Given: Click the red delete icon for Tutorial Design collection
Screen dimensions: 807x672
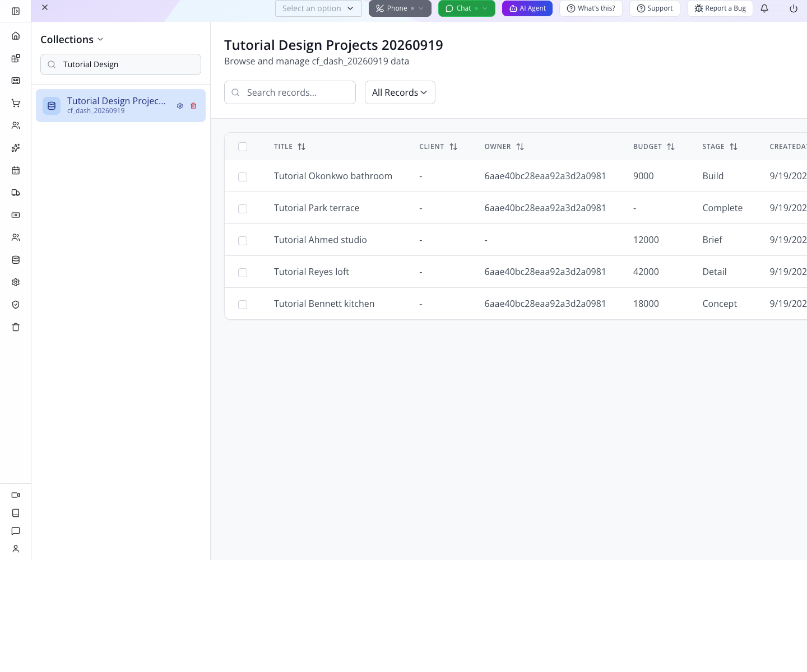Looking at the screenshot, I should coord(193,106).
